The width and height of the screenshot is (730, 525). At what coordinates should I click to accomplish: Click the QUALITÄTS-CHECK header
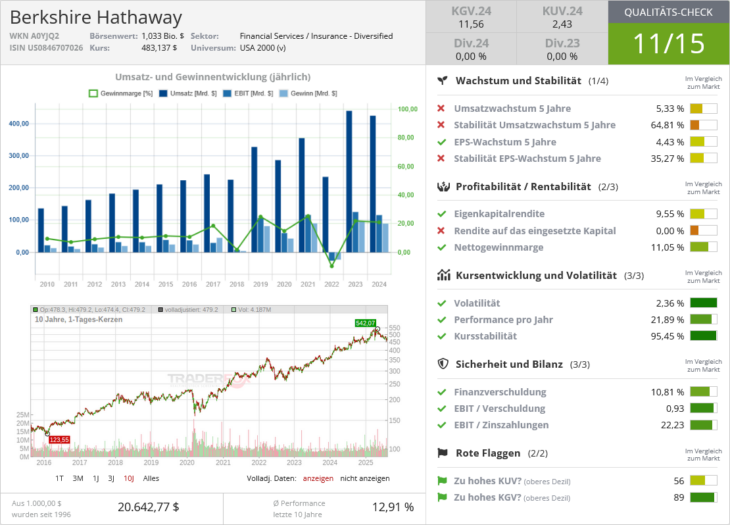[x=669, y=12]
